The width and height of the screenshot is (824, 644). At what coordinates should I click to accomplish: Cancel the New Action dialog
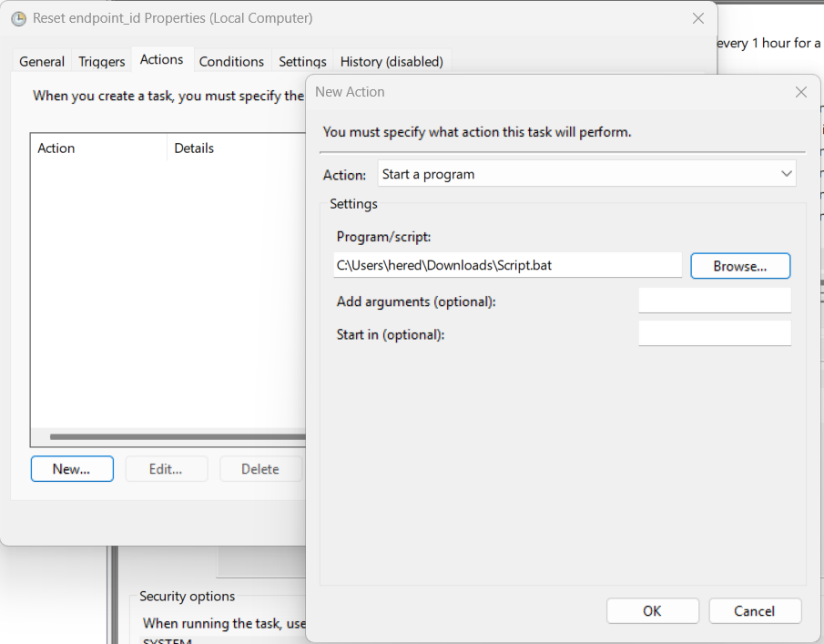pyautogui.click(x=755, y=611)
